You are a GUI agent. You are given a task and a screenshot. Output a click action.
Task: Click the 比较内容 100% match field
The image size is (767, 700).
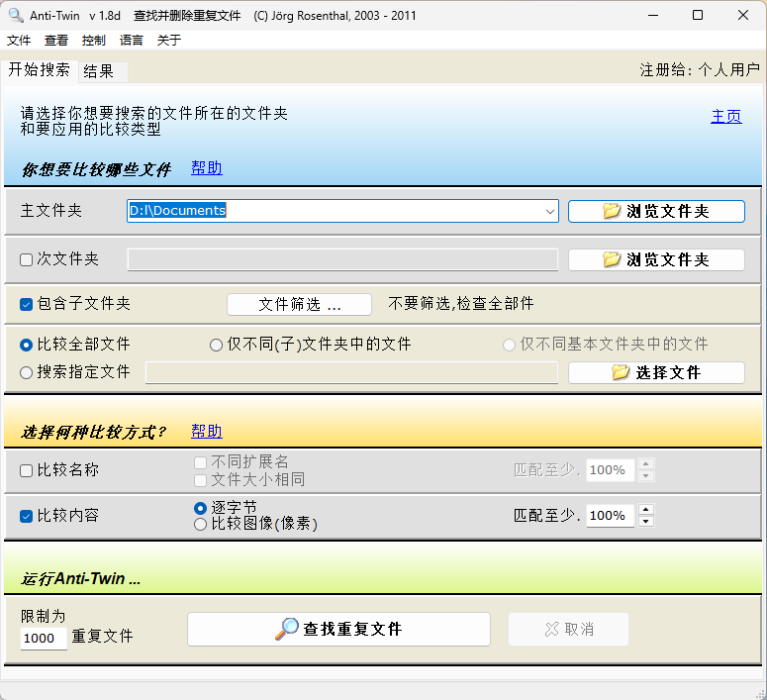click(611, 516)
